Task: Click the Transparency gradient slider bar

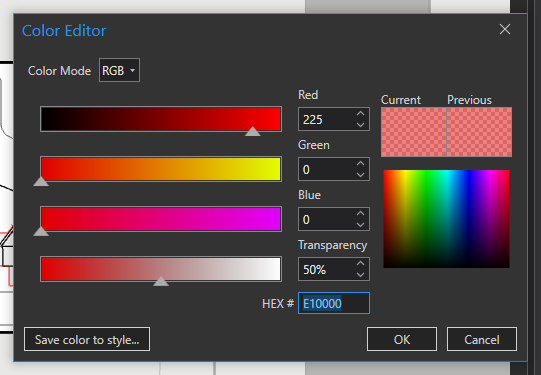Action: [x=161, y=269]
